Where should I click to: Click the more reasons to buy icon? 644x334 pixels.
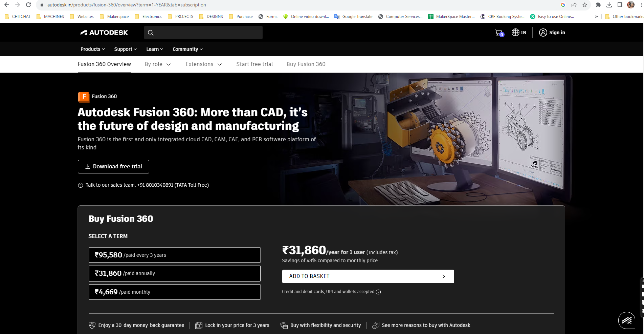pos(376,325)
